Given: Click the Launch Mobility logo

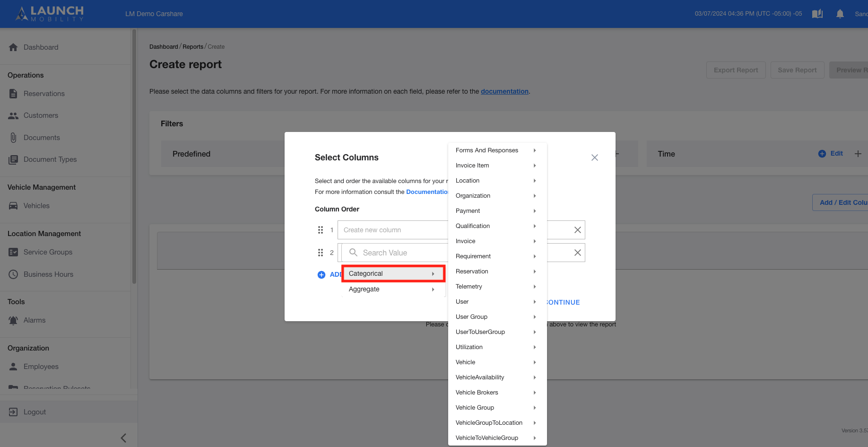Looking at the screenshot, I should point(50,14).
